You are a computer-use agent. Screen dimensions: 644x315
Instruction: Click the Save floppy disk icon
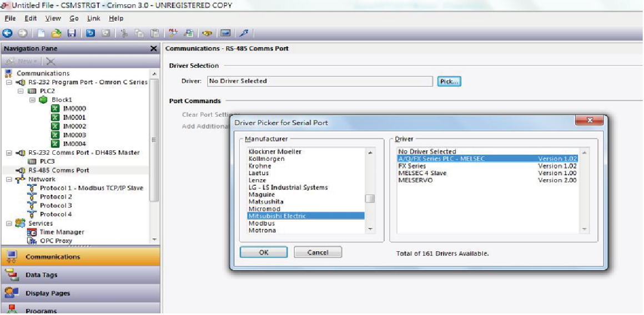click(71, 33)
